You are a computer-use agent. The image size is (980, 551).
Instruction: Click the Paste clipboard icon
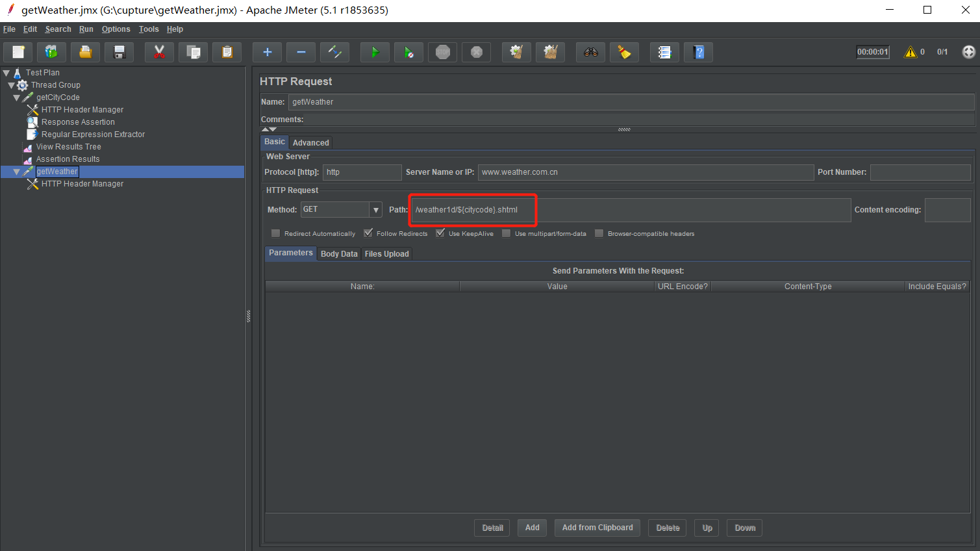(227, 52)
